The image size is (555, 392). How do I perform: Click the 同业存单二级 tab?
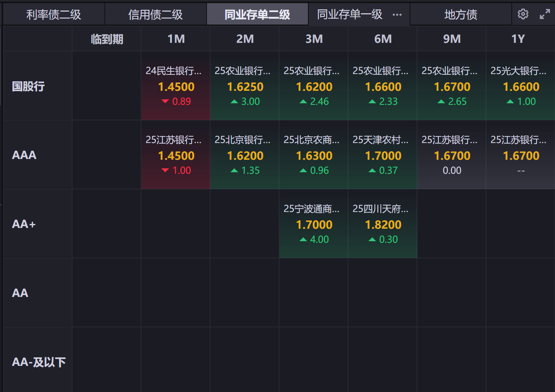257,15
